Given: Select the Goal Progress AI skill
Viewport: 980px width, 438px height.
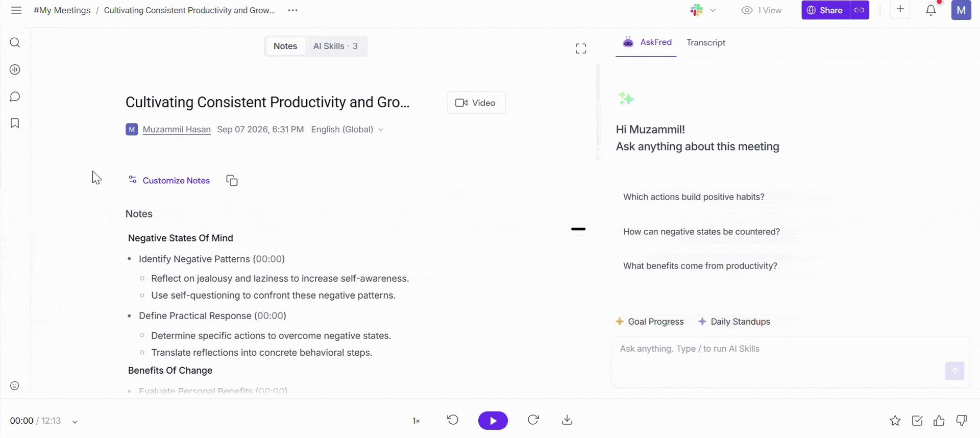Looking at the screenshot, I should pyautogui.click(x=650, y=322).
